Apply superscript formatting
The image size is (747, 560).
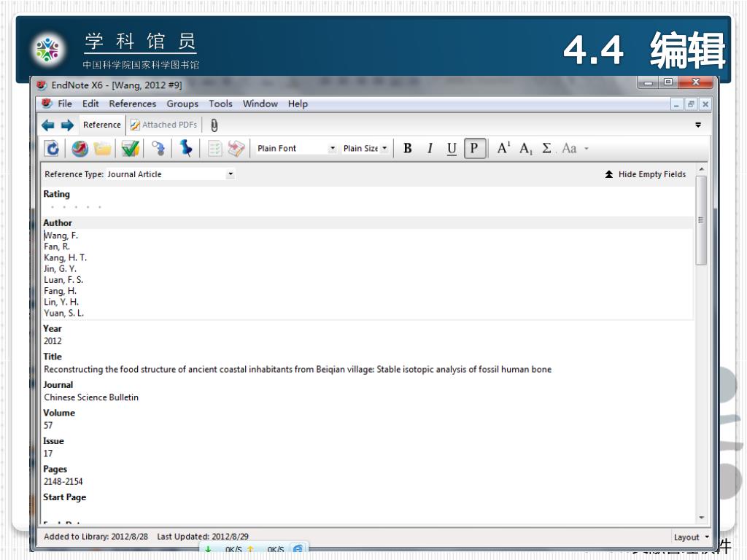tap(503, 148)
